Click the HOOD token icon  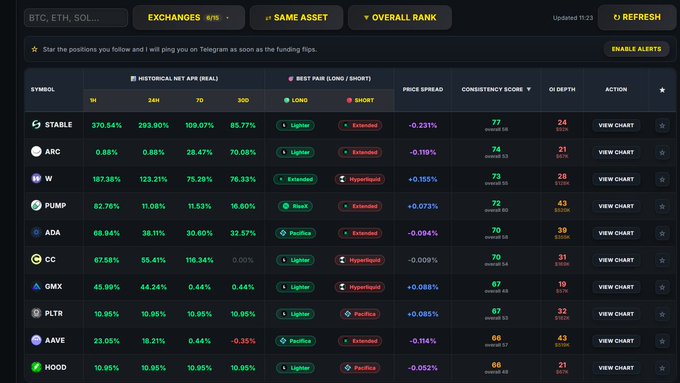(x=36, y=367)
